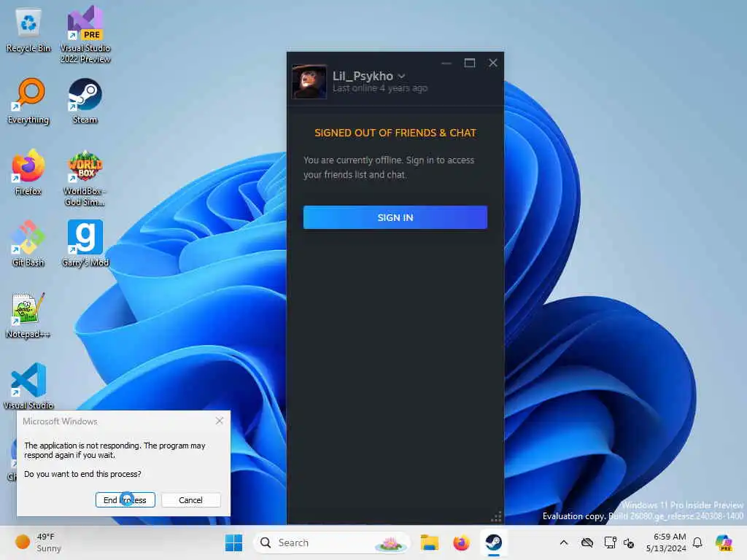Click the SIGN IN button in Steam

click(x=395, y=217)
